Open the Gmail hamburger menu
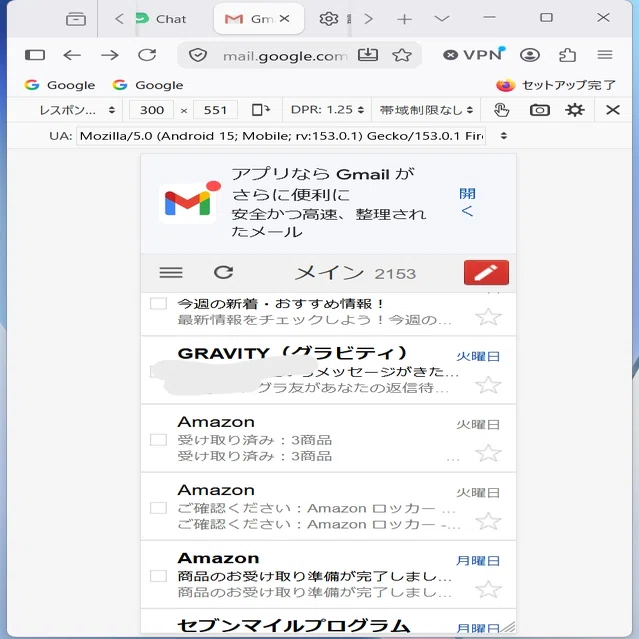The image size is (639, 639). click(171, 273)
